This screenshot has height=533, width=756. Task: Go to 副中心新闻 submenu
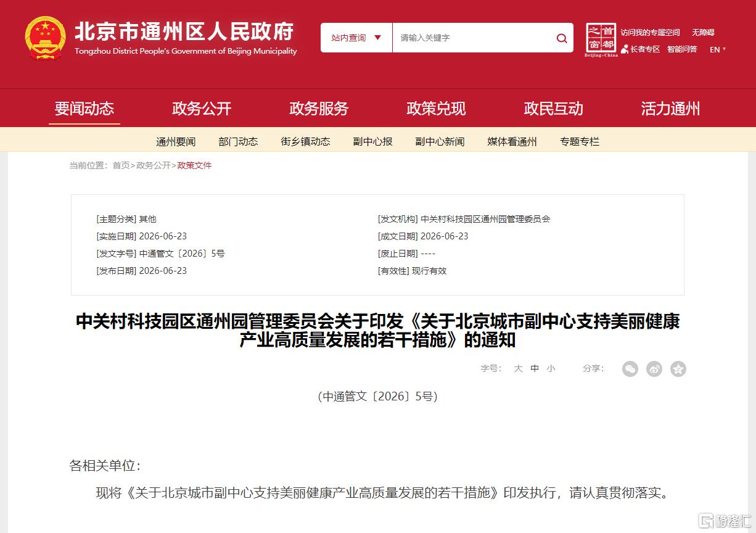pos(440,141)
